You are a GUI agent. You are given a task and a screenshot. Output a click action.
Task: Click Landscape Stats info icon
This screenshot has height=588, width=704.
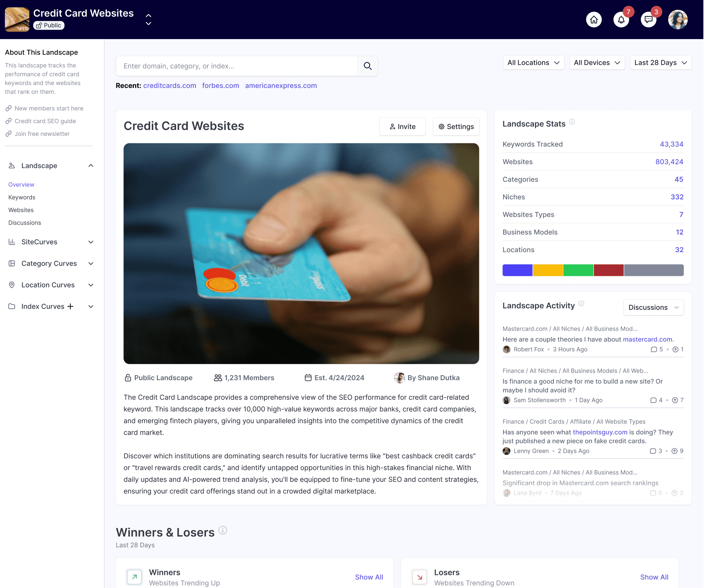pyautogui.click(x=572, y=122)
